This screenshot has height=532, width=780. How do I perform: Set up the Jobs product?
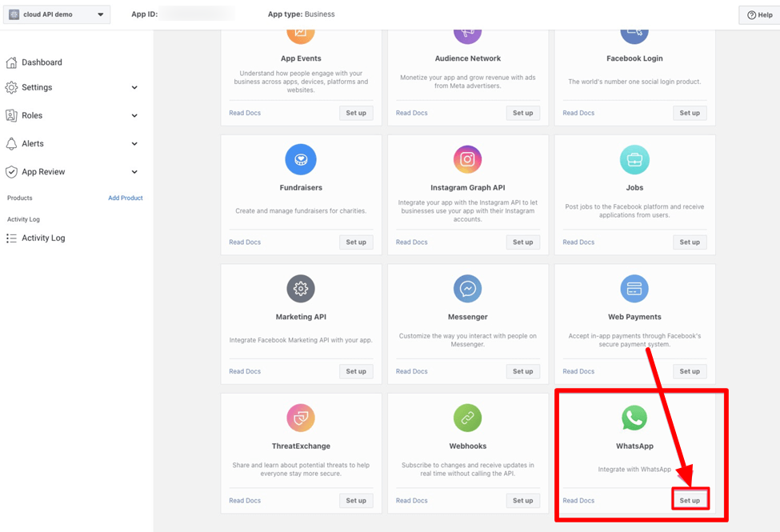[690, 242]
